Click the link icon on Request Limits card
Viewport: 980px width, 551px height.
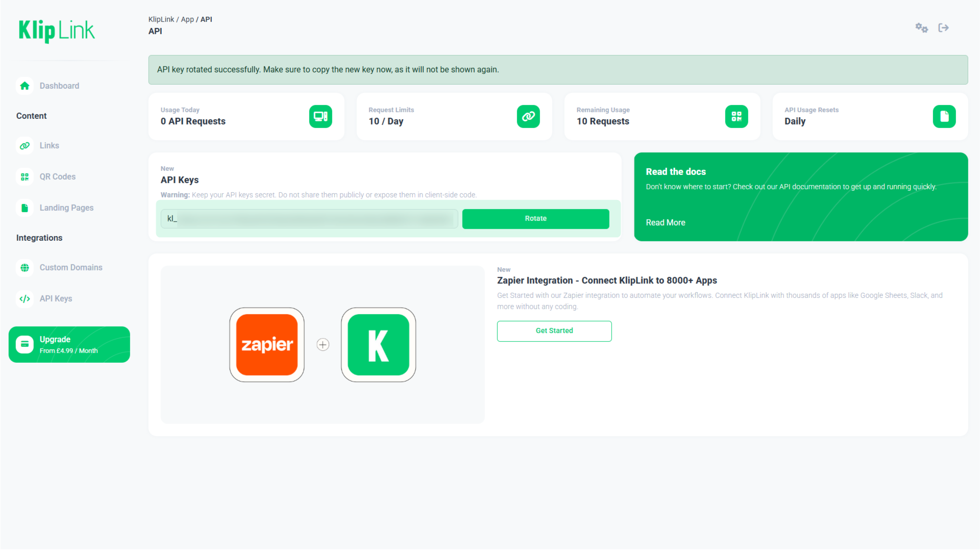tap(529, 116)
